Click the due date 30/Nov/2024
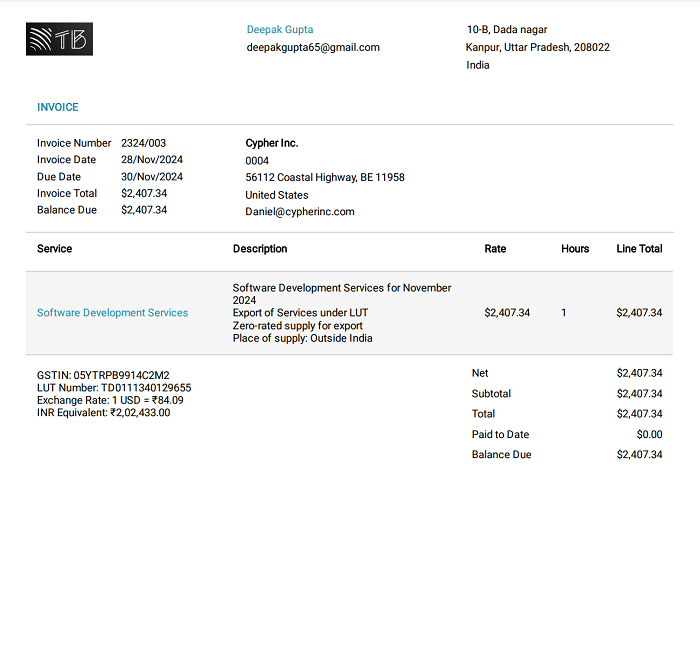 pos(152,177)
